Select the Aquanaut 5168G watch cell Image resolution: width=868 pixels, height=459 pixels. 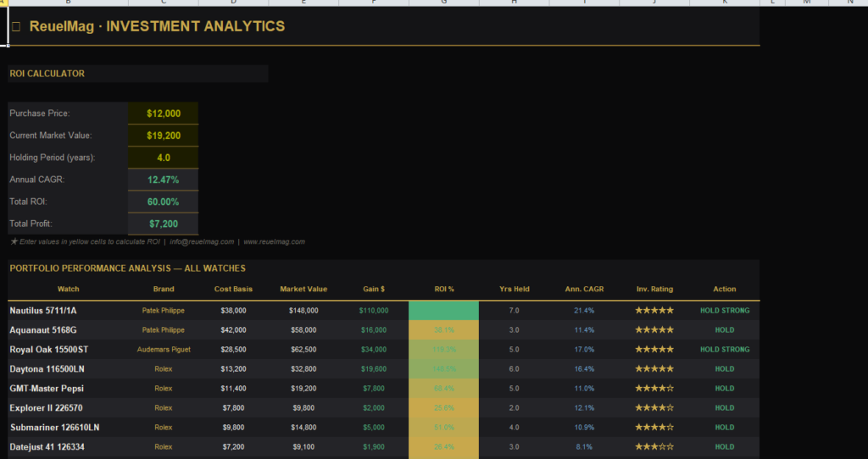(68, 330)
